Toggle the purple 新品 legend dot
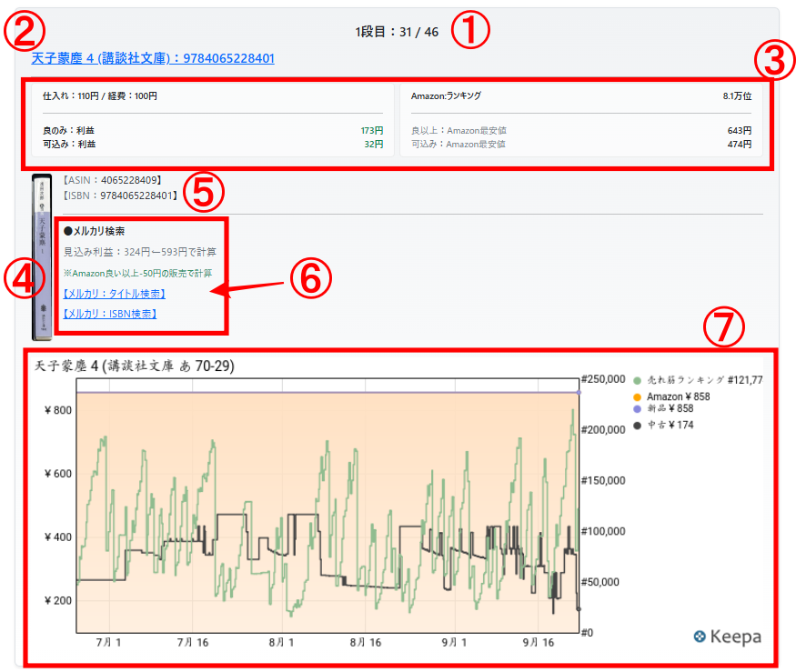Screen dimensions: 796x672 tap(637, 409)
